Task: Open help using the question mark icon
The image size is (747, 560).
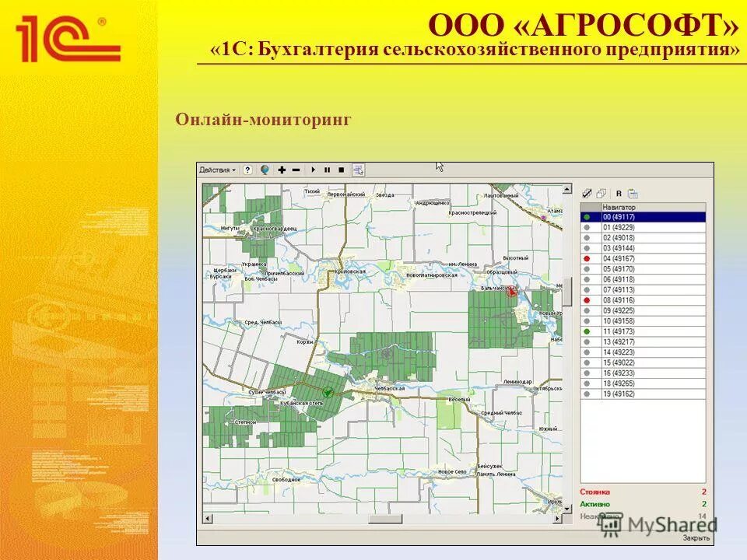Action: [247, 170]
